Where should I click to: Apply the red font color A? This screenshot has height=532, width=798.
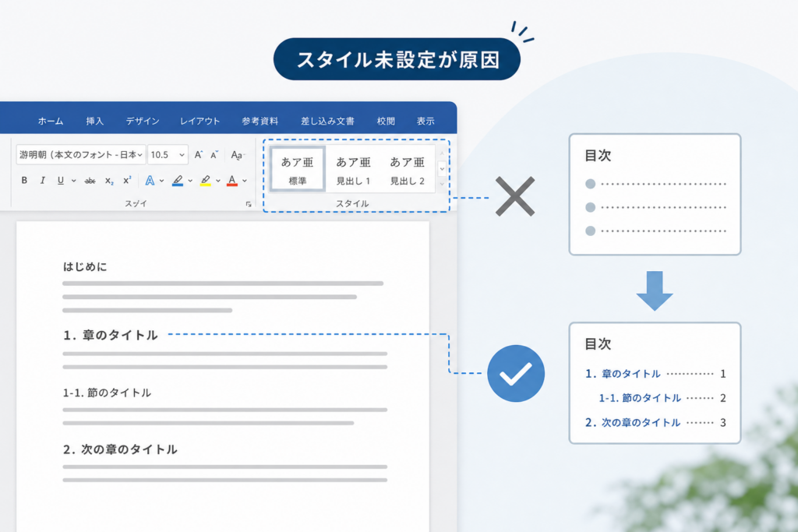click(232, 181)
